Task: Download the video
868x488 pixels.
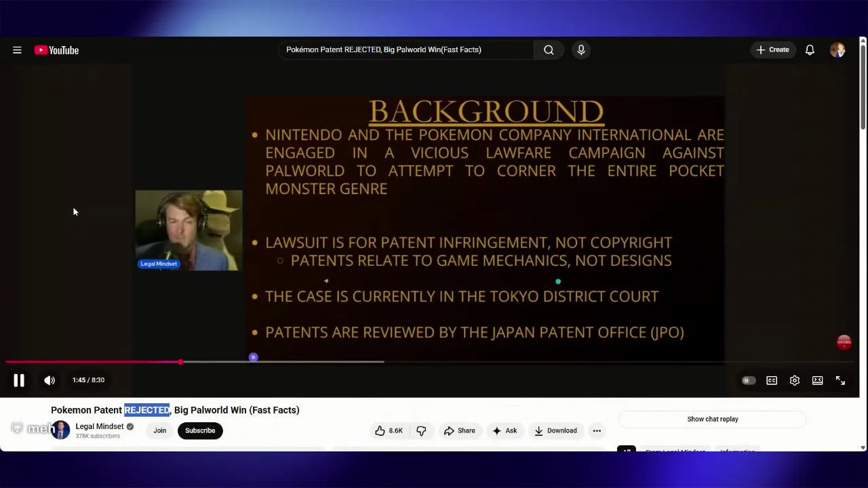Action: tap(555, 430)
